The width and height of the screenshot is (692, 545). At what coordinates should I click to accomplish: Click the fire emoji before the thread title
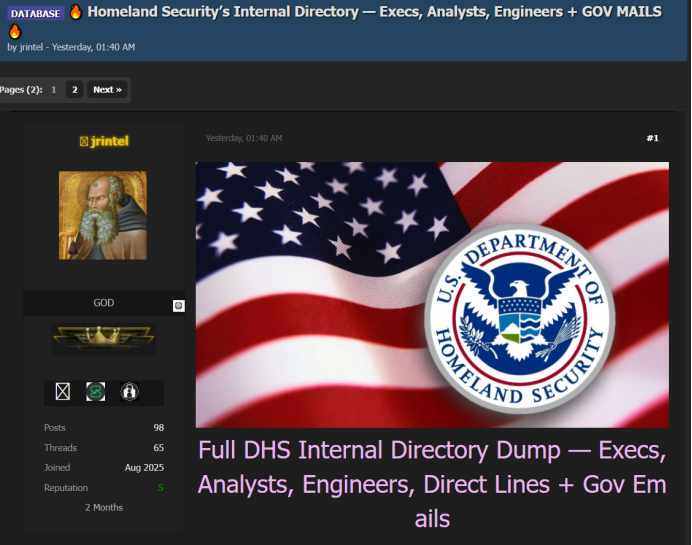point(76,13)
